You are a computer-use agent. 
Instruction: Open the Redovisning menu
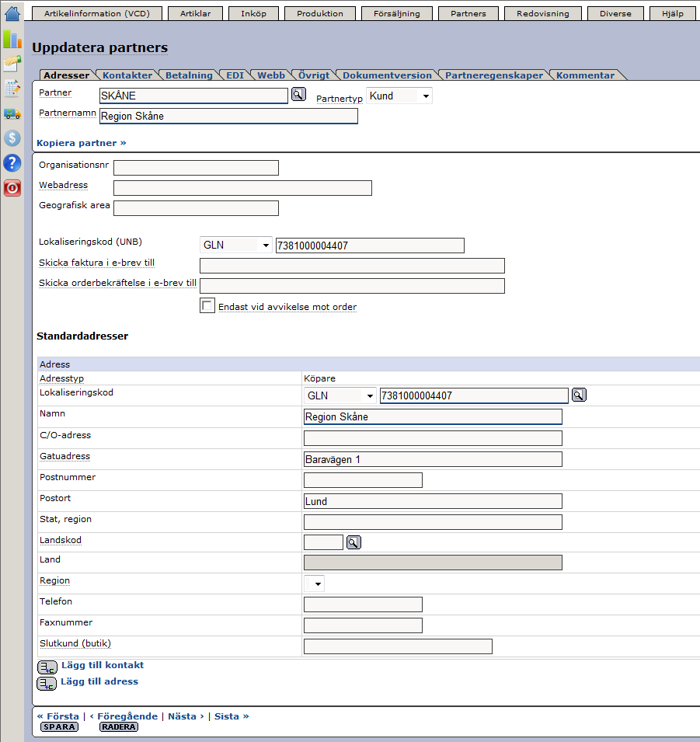click(x=543, y=13)
